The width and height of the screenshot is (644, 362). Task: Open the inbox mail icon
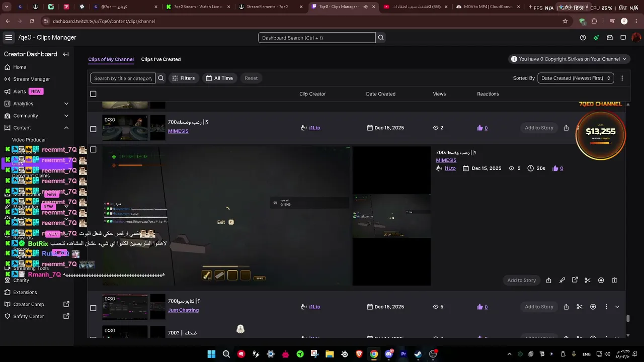(x=610, y=38)
